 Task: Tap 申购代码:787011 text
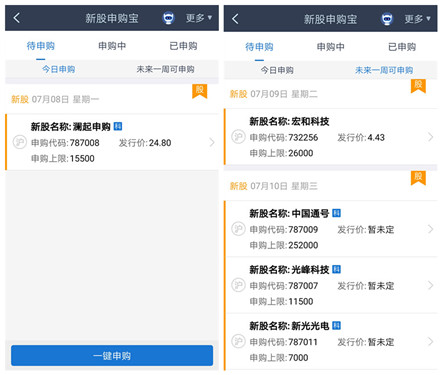point(284,342)
